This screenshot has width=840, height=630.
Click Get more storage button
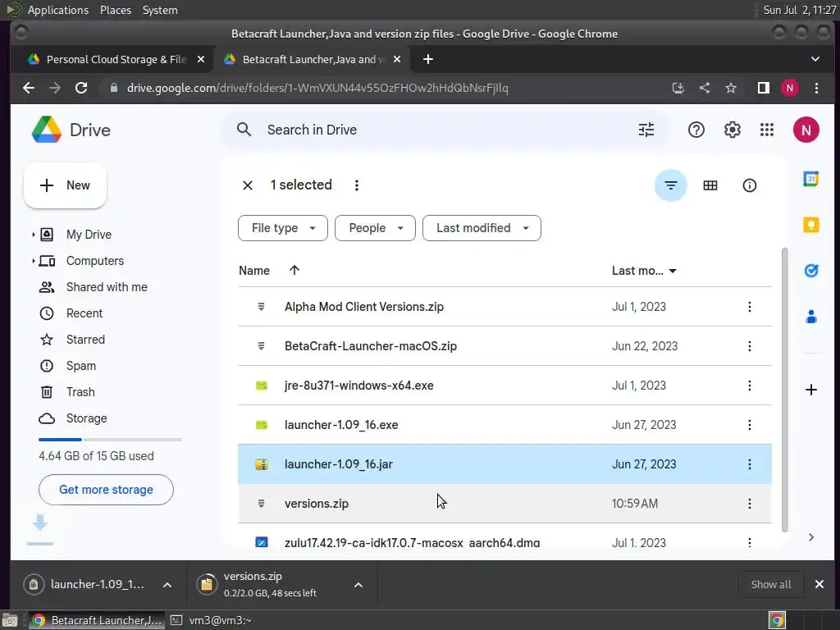106,490
